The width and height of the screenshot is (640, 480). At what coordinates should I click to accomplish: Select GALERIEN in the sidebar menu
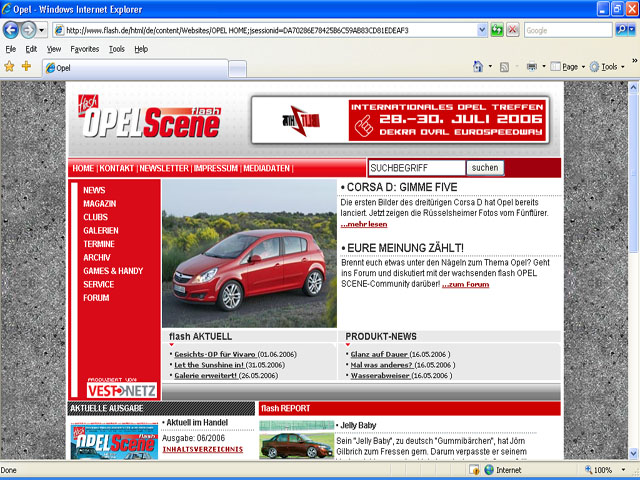coord(101,231)
